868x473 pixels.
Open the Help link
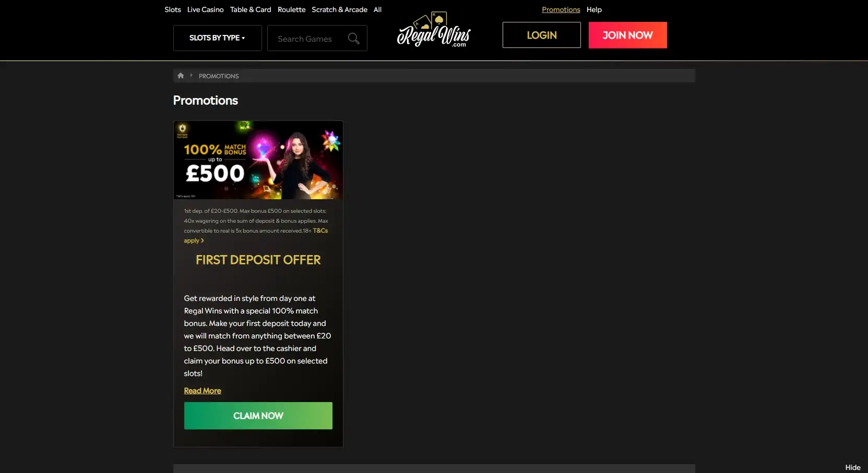[594, 9]
